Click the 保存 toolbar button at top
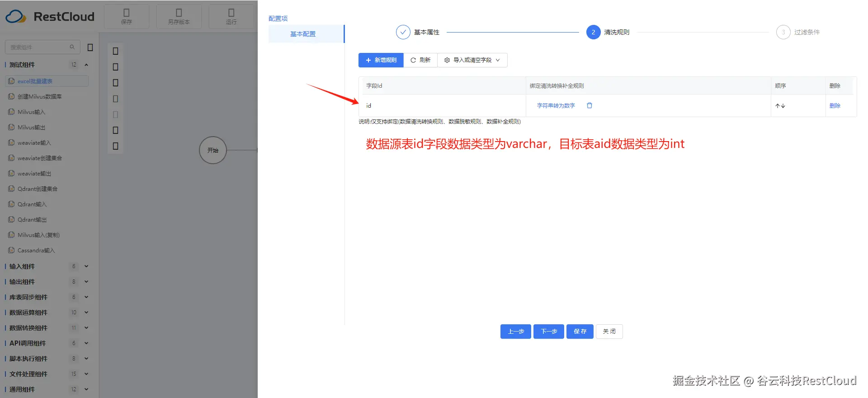 (127, 16)
